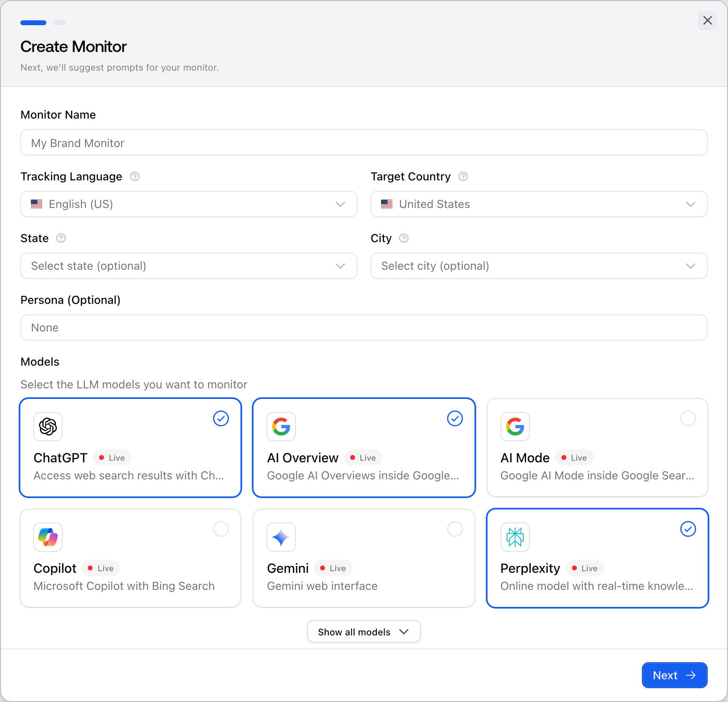Enable the Gemini model checkbox
This screenshot has width=728, height=702.
point(455,529)
